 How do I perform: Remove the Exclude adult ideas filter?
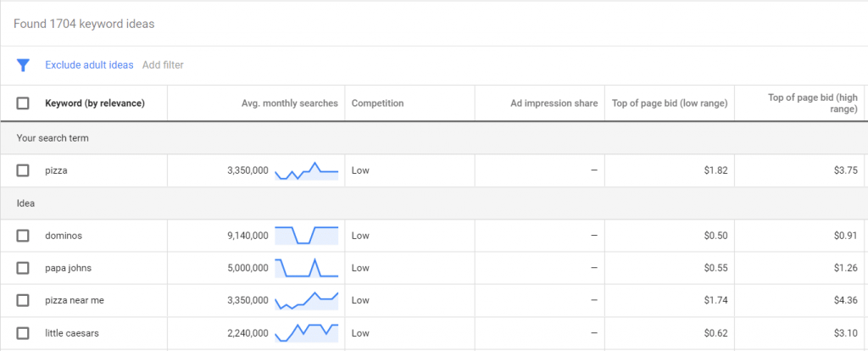point(89,65)
